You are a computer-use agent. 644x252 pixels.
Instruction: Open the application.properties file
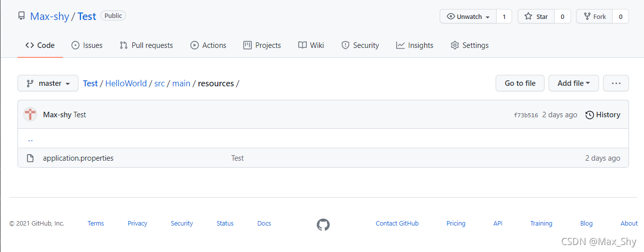click(x=78, y=158)
